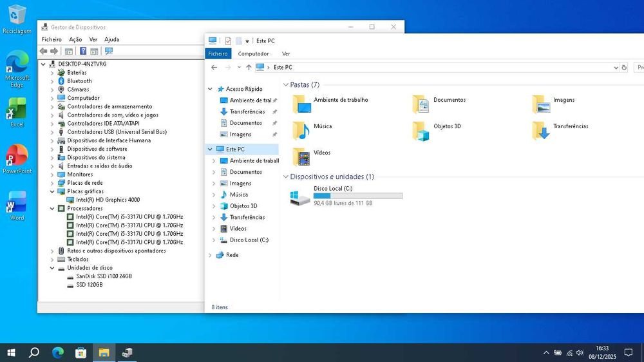
Task: Collapse the Processadores node
Action: click(52, 208)
